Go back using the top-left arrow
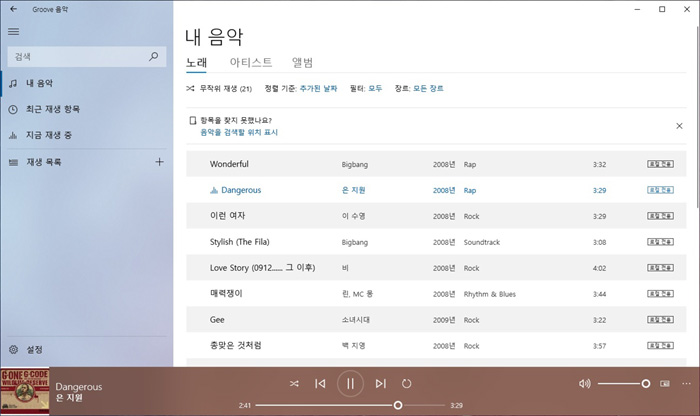Image resolution: width=700 pixels, height=416 pixels. tap(13, 9)
